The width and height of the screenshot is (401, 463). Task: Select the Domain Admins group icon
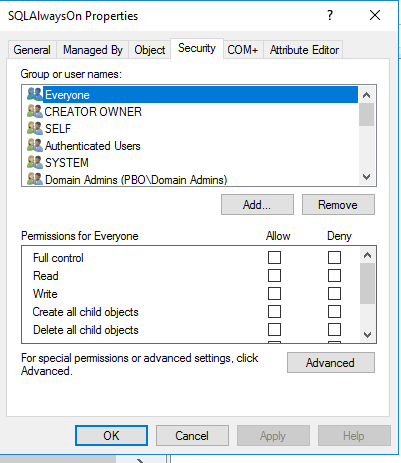[35, 179]
